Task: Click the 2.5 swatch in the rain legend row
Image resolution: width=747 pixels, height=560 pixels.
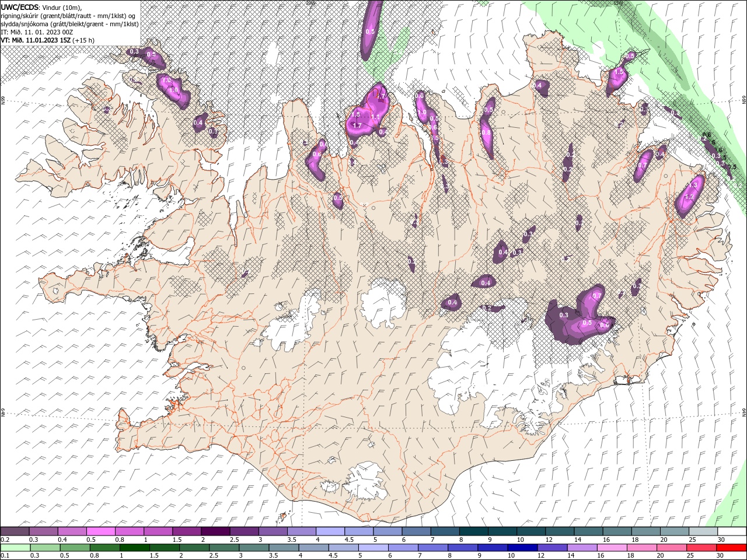Action: (x=224, y=548)
